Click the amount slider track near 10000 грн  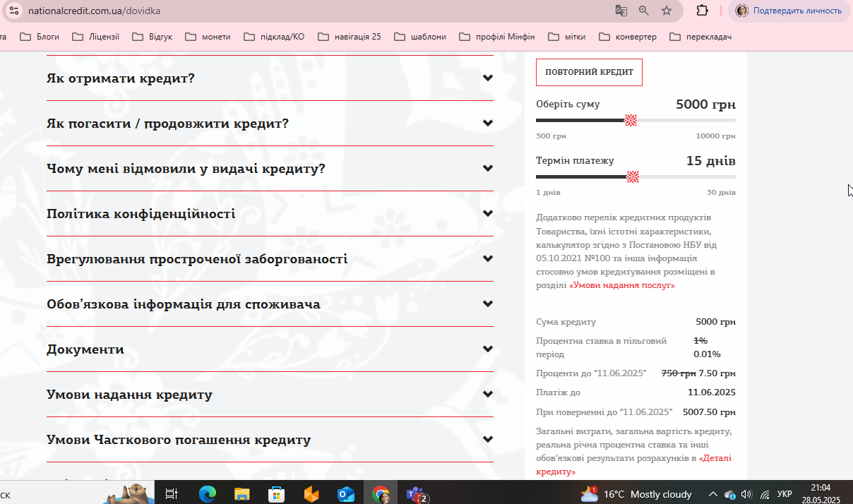733,120
